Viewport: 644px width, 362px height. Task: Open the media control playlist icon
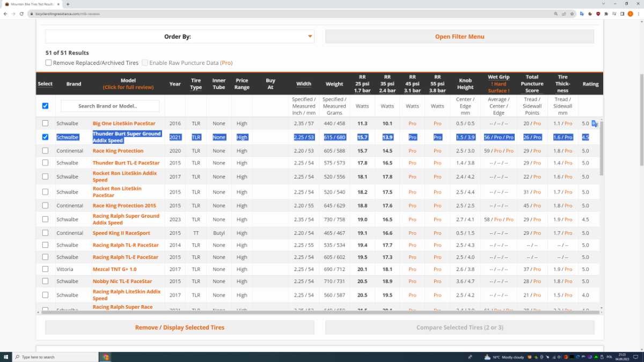point(614,13)
